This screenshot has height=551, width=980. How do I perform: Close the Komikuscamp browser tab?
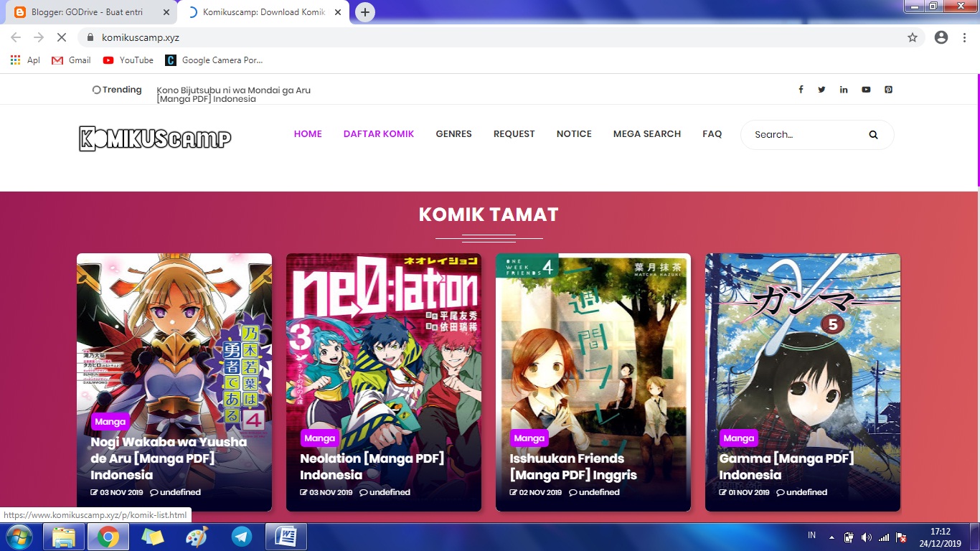tap(338, 12)
